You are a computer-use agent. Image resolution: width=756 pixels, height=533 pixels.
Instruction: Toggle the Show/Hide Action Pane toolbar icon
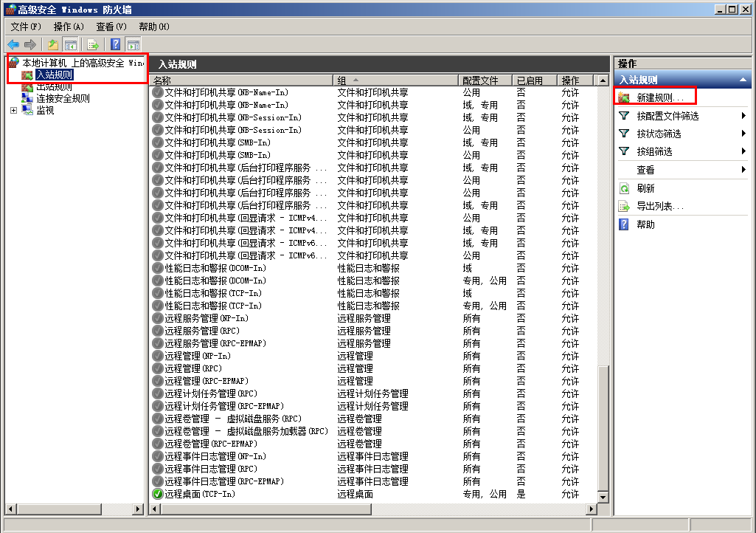pos(133,44)
